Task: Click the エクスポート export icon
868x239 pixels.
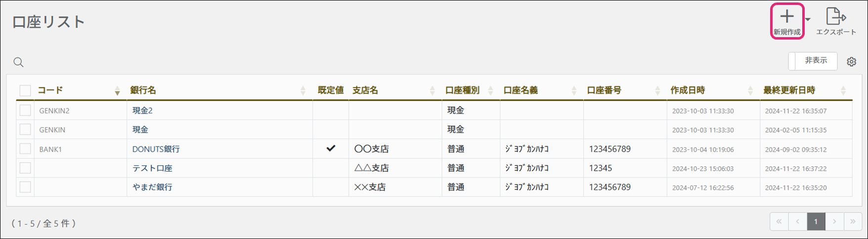Action: pos(835,16)
